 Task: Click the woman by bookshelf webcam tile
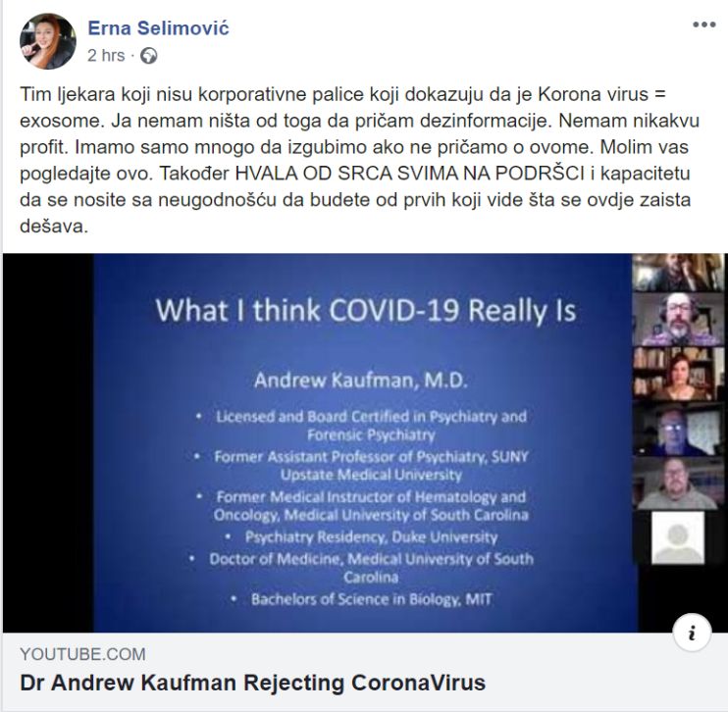tap(679, 374)
